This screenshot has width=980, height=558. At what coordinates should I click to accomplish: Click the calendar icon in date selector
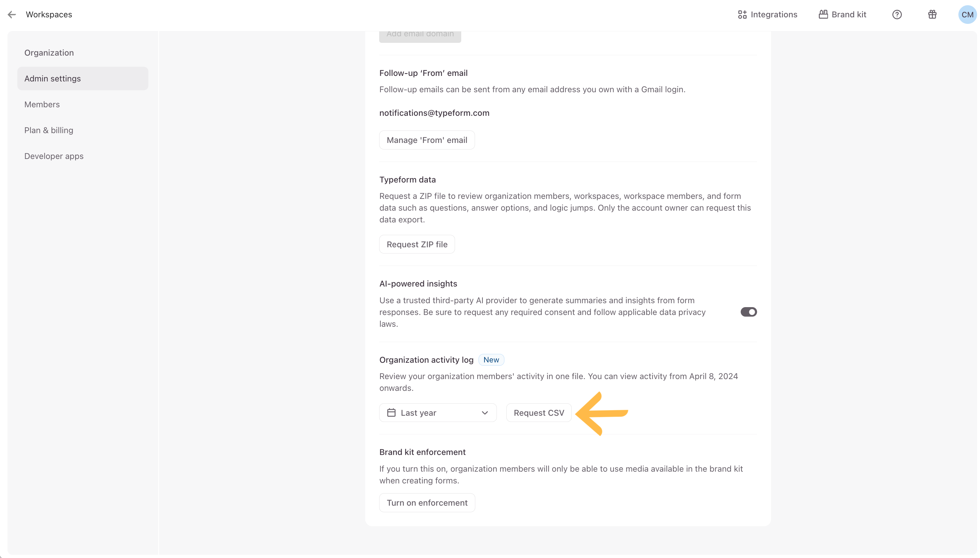click(391, 413)
